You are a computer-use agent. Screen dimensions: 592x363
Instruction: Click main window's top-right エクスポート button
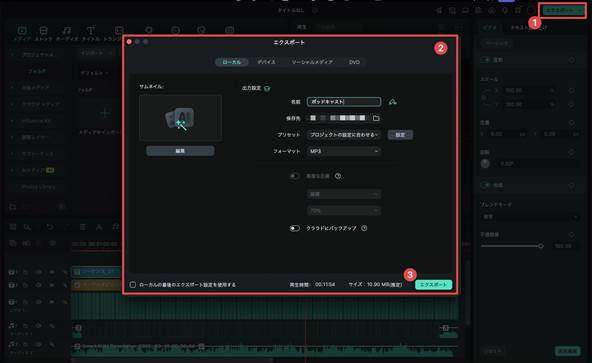click(x=562, y=11)
